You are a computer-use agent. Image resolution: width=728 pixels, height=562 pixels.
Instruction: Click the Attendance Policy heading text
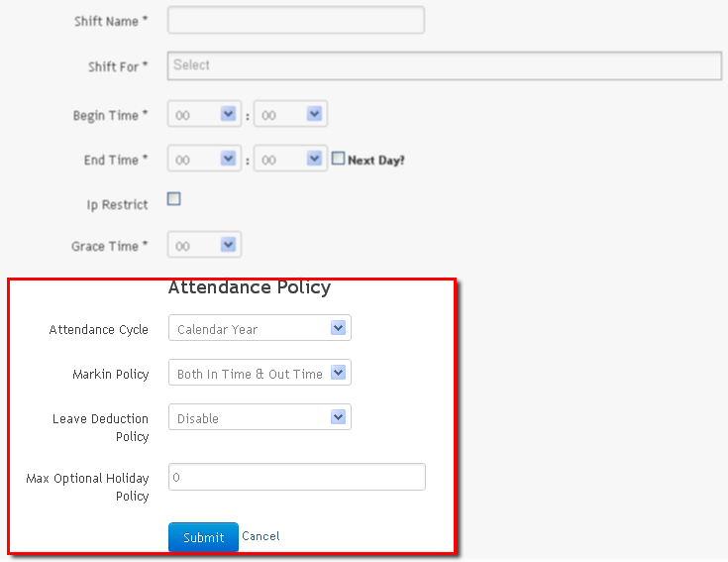coord(250,287)
